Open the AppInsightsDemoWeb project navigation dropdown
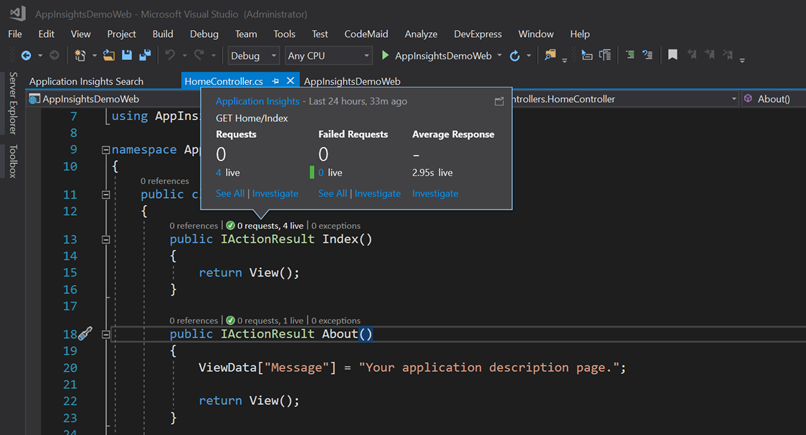 tap(114, 99)
